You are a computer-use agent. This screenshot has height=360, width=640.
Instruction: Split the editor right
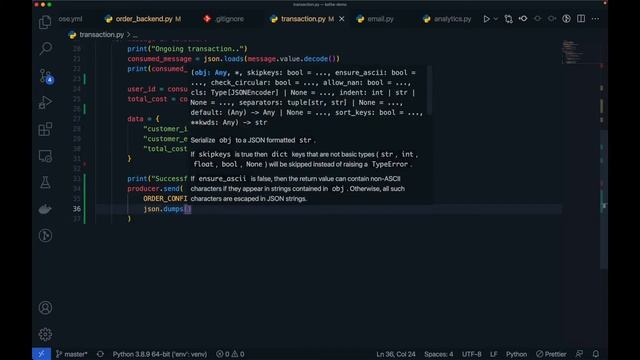click(x=581, y=19)
